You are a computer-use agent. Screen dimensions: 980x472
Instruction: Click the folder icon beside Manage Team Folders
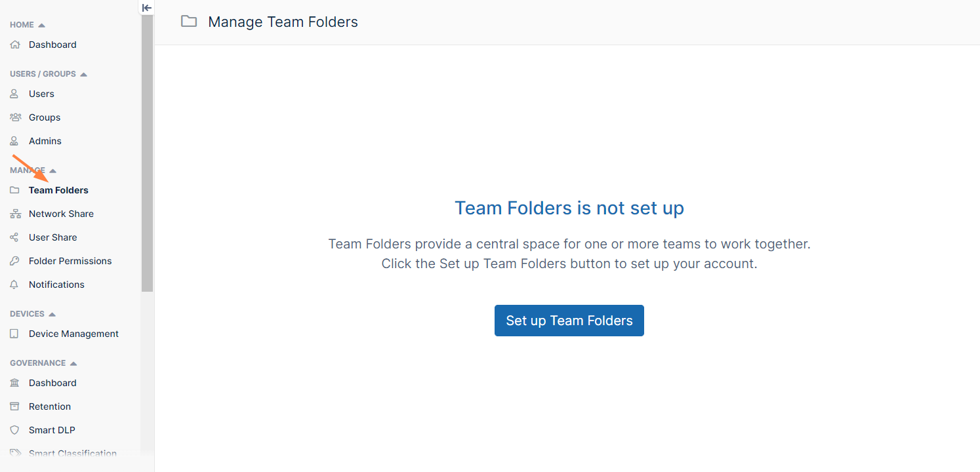pyautogui.click(x=188, y=21)
